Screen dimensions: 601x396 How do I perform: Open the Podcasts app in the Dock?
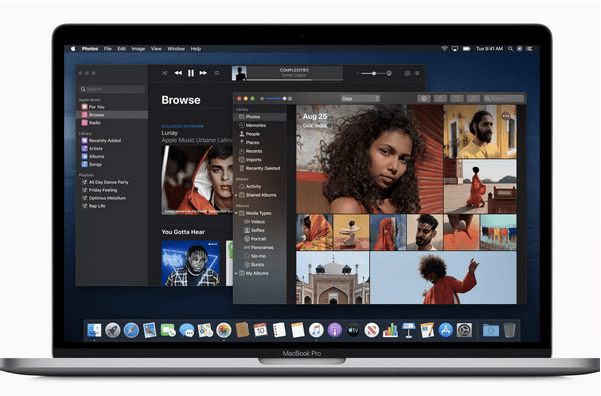tap(335, 330)
